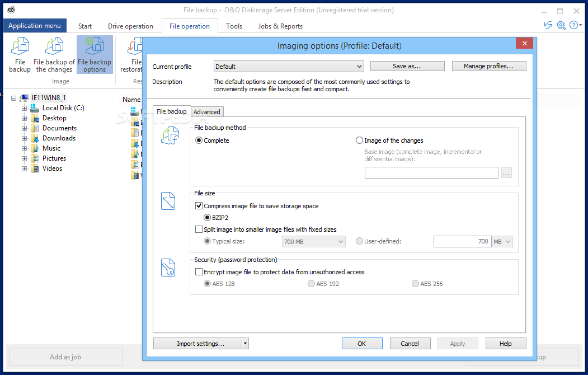Viewport: 588px width, 375px height.
Task: Switch to the Start ribbon tab
Action: 84,26
